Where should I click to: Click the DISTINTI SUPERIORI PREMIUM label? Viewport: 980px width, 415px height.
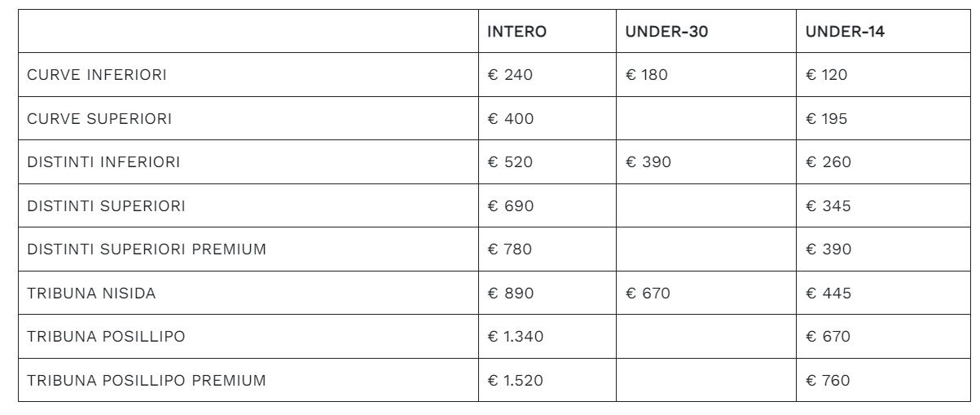147,249
